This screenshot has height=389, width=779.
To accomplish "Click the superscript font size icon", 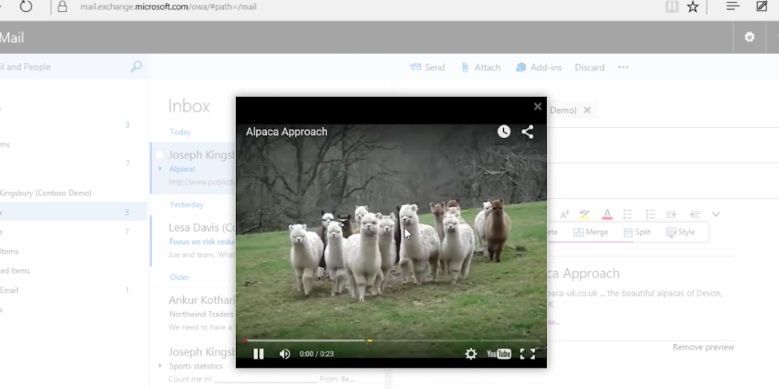I will [x=564, y=215].
